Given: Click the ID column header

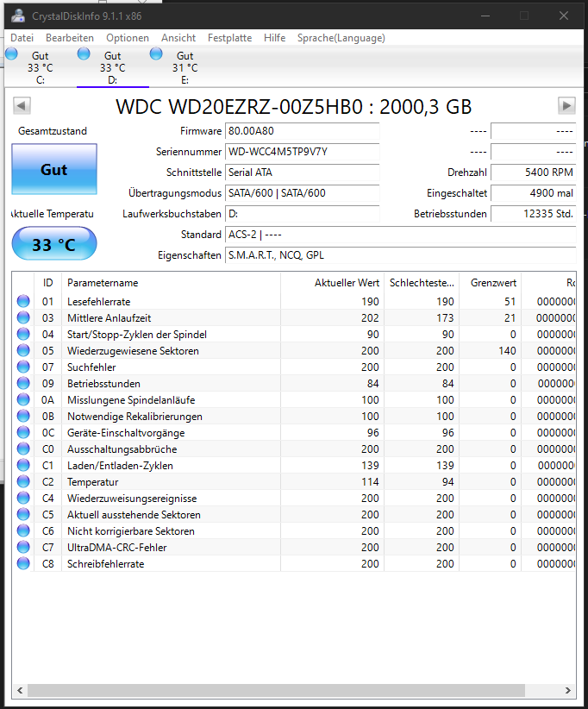Looking at the screenshot, I should coord(48,283).
